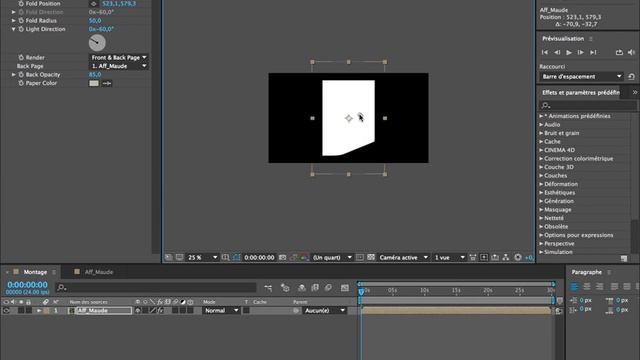Image resolution: width=640 pixels, height=360 pixels.
Task: Expand the CINEMA 4D category
Action: (541, 150)
